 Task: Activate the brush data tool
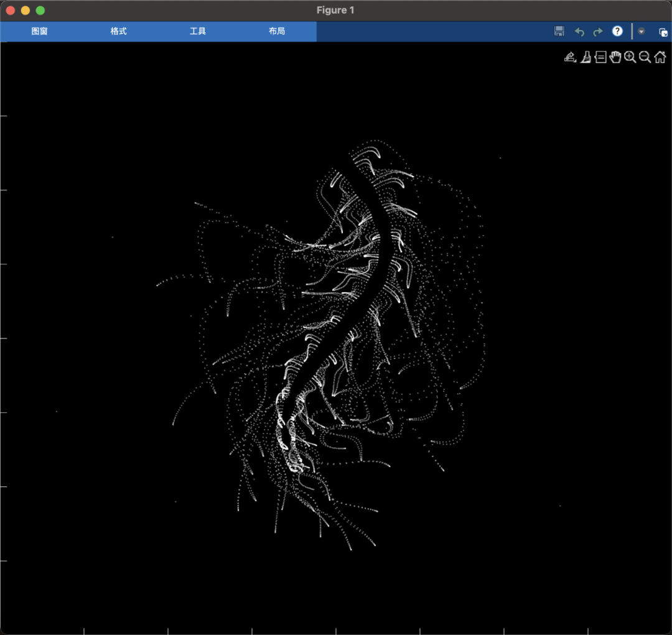(x=586, y=57)
